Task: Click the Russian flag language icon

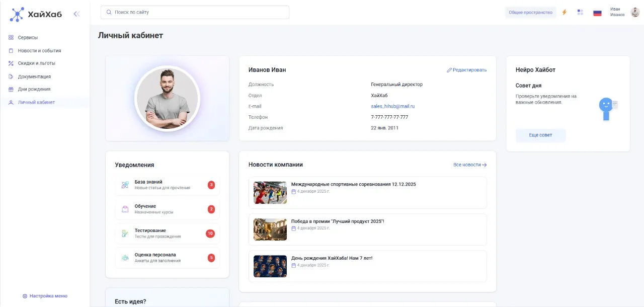Action: [x=597, y=13]
